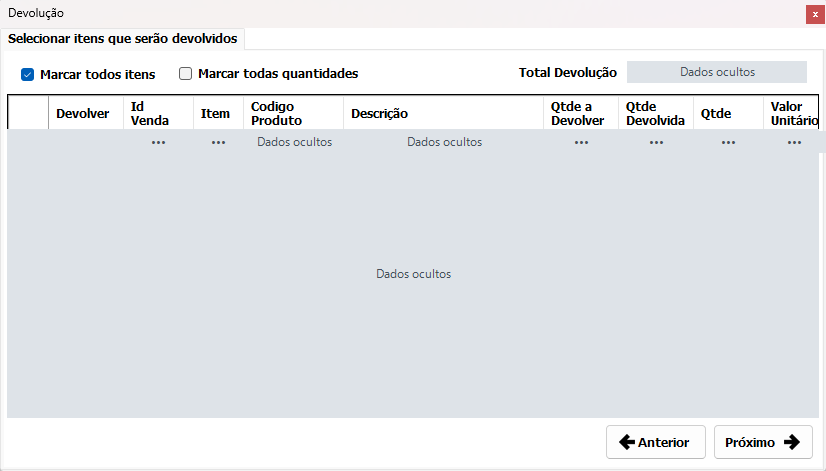Click the Valor Unitário column header
The image size is (826, 471).
[x=791, y=113]
